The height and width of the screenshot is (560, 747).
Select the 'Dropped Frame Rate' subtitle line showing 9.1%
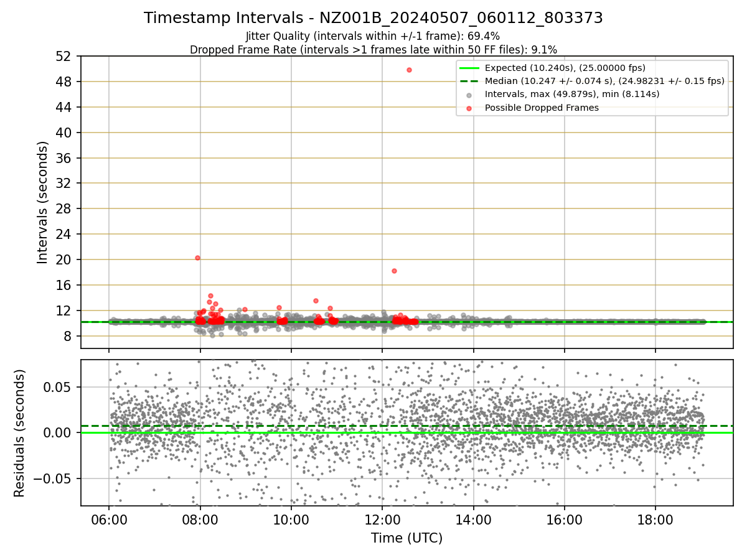(x=374, y=50)
